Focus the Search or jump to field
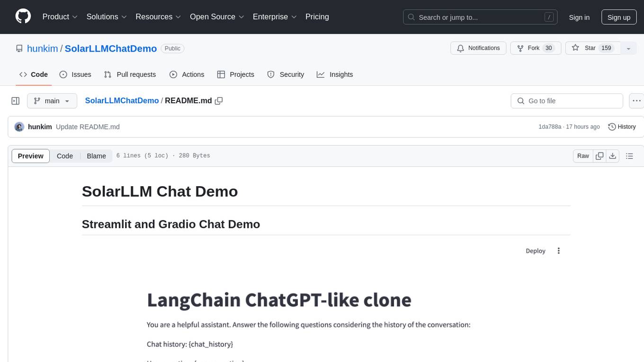The image size is (644, 362). click(x=481, y=17)
